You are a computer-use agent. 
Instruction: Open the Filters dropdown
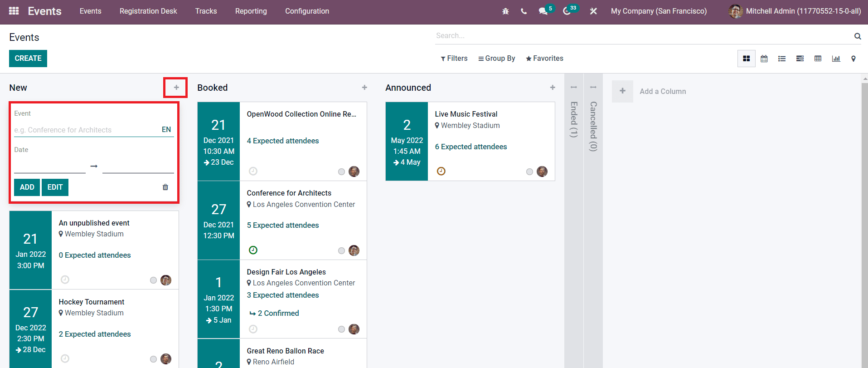tap(454, 59)
